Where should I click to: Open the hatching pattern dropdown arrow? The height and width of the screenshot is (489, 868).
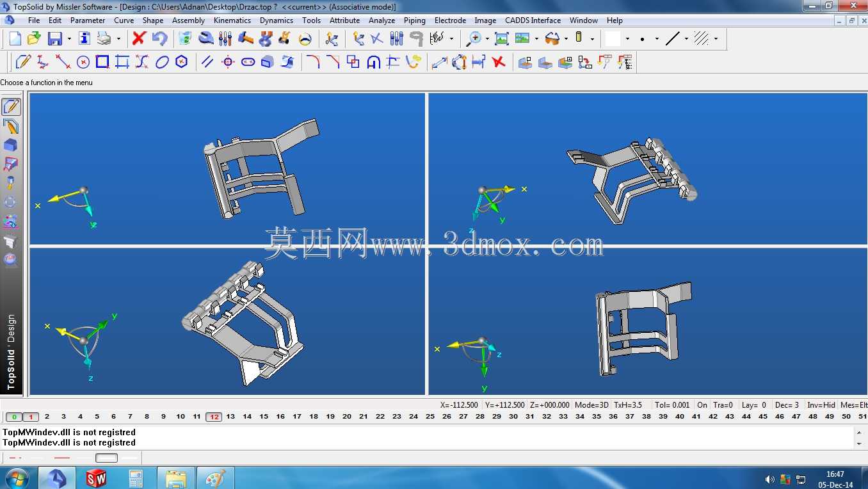click(716, 39)
